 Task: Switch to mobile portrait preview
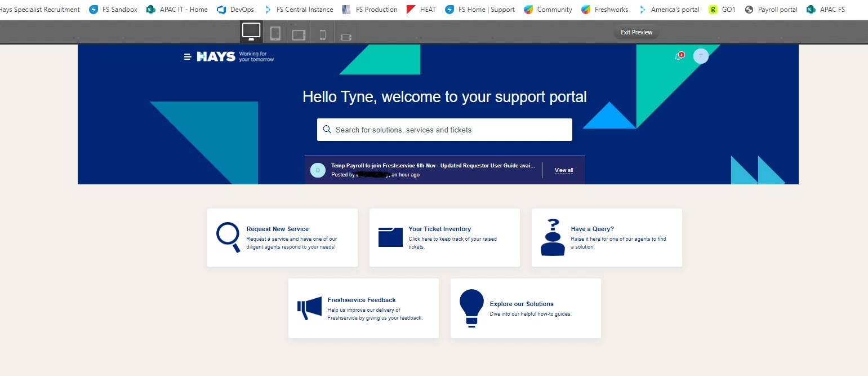(x=323, y=35)
